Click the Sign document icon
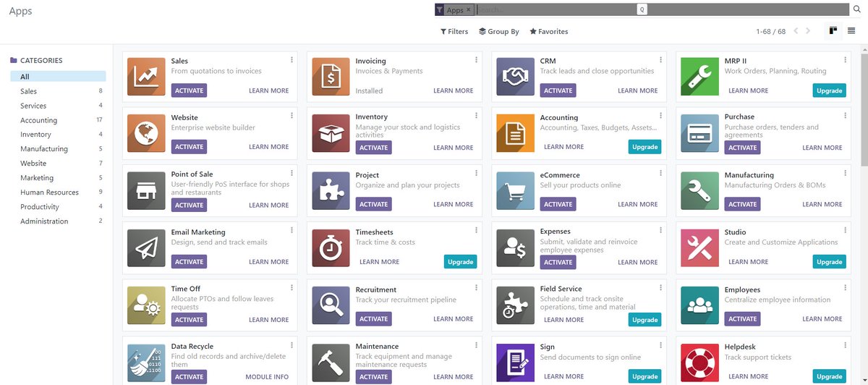The image size is (868, 385). coord(515,362)
